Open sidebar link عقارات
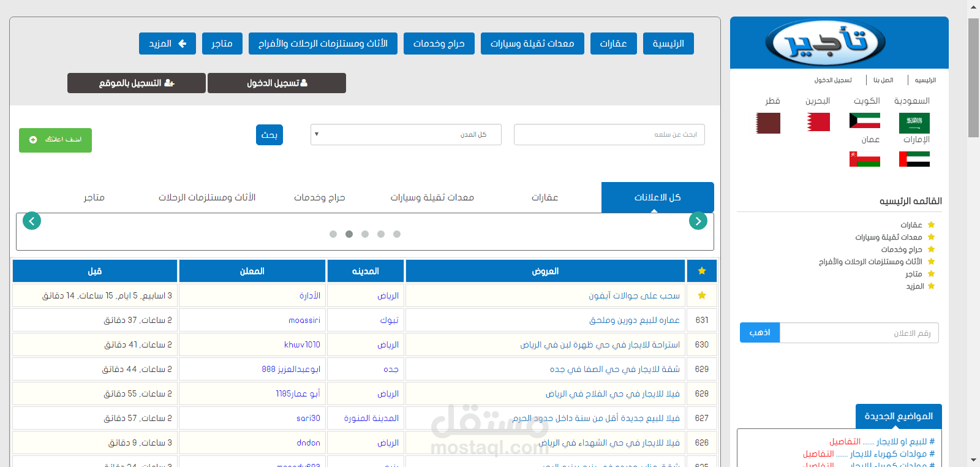980x467 pixels. pos(911,225)
